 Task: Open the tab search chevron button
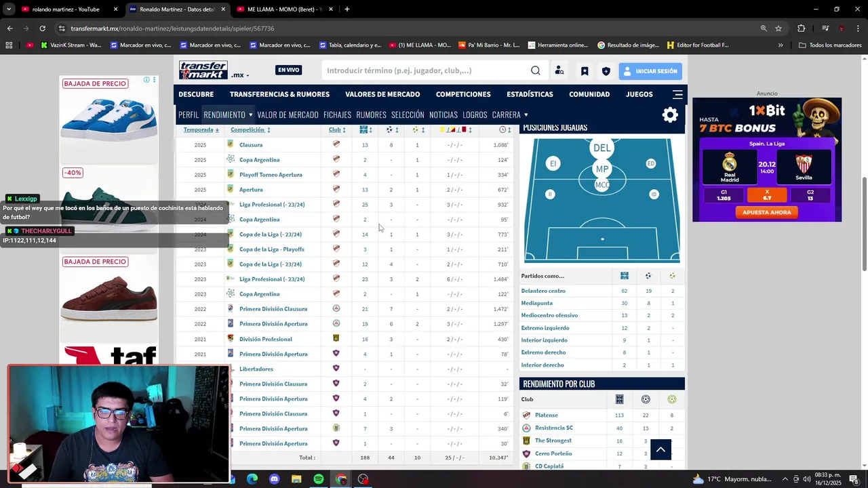point(9,9)
